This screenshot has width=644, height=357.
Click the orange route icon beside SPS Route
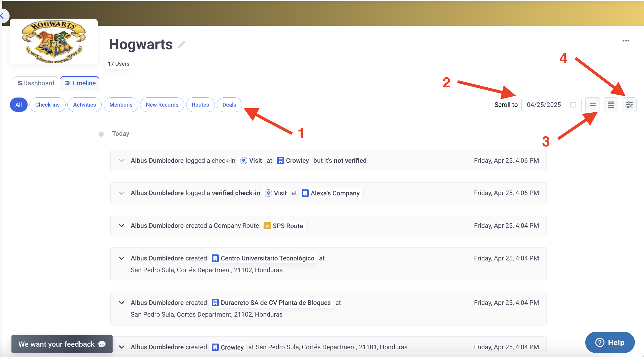(267, 226)
